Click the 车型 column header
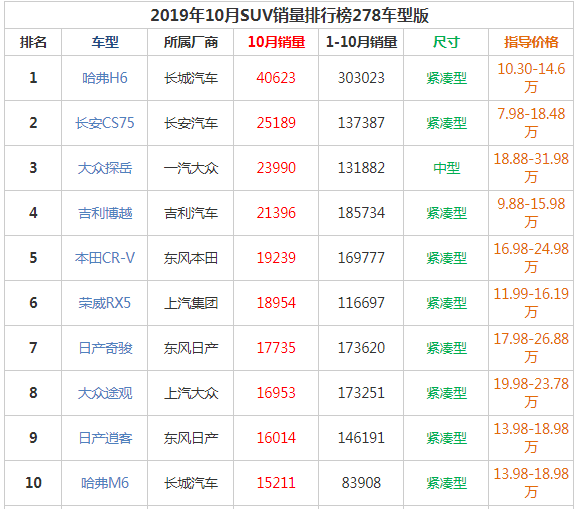 105,42
